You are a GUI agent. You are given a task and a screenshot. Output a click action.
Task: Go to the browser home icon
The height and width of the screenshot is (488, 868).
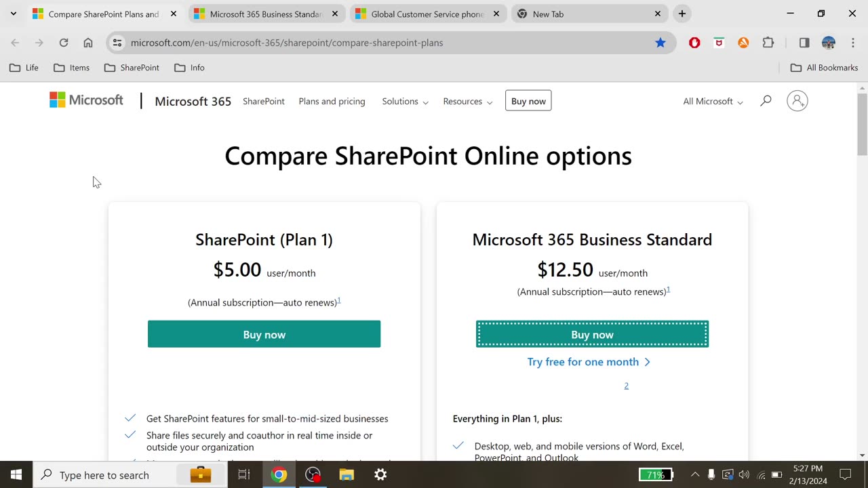(88, 43)
